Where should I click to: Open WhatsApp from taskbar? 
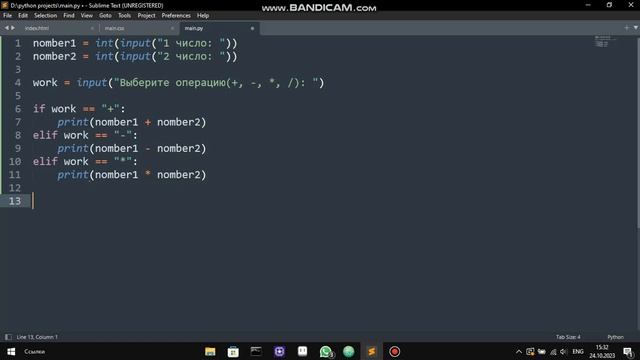(x=326, y=351)
